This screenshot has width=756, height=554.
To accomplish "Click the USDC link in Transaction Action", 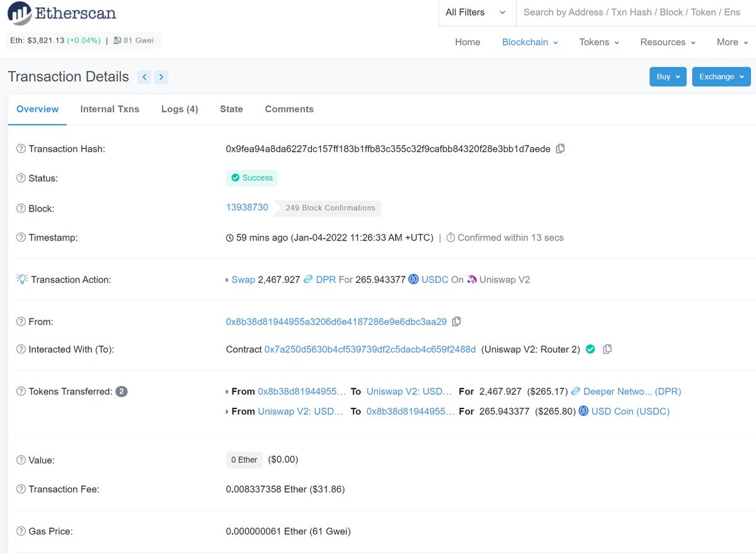I will pyautogui.click(x=435, y=280).
